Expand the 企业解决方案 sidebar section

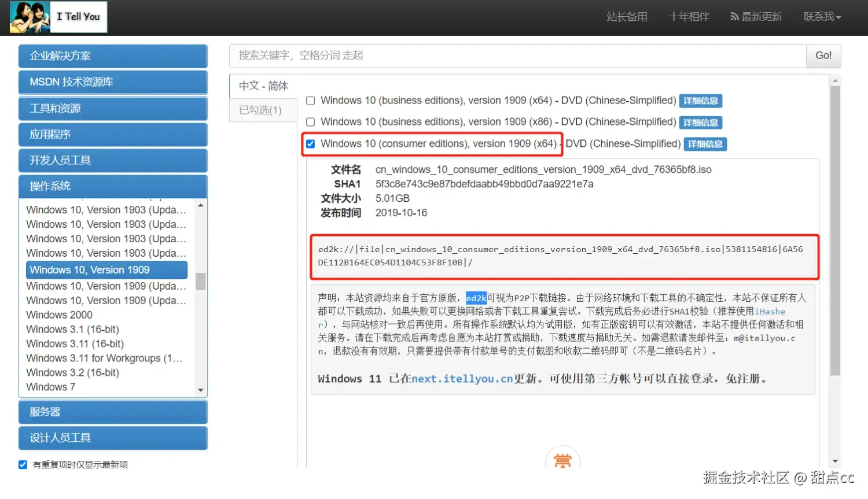tap(113, 56)
